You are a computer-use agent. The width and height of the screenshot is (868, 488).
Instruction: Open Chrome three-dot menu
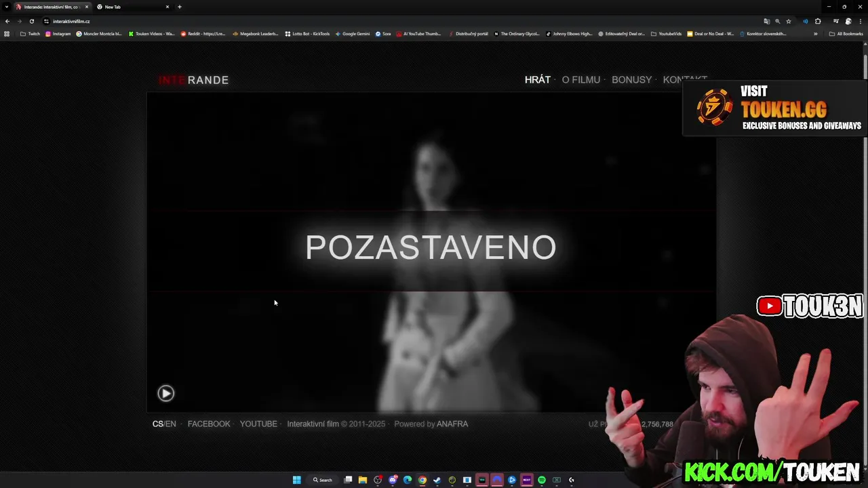point(861,21)
